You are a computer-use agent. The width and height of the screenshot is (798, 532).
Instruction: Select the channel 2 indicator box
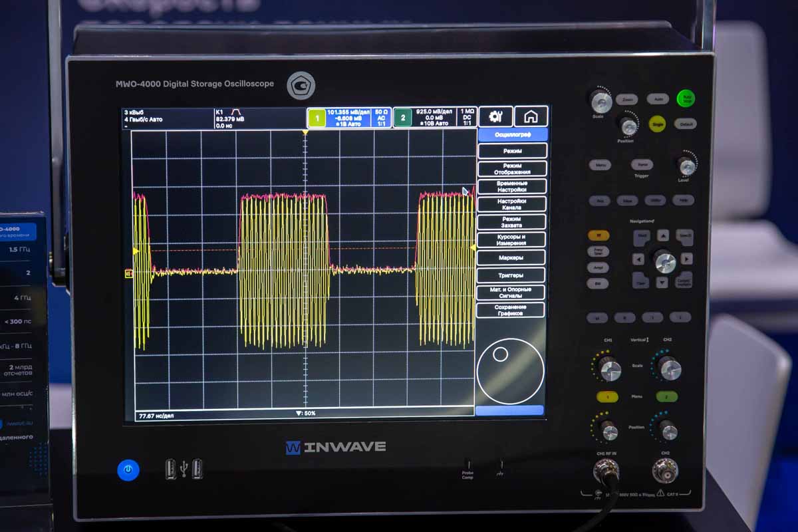(402, 118)
